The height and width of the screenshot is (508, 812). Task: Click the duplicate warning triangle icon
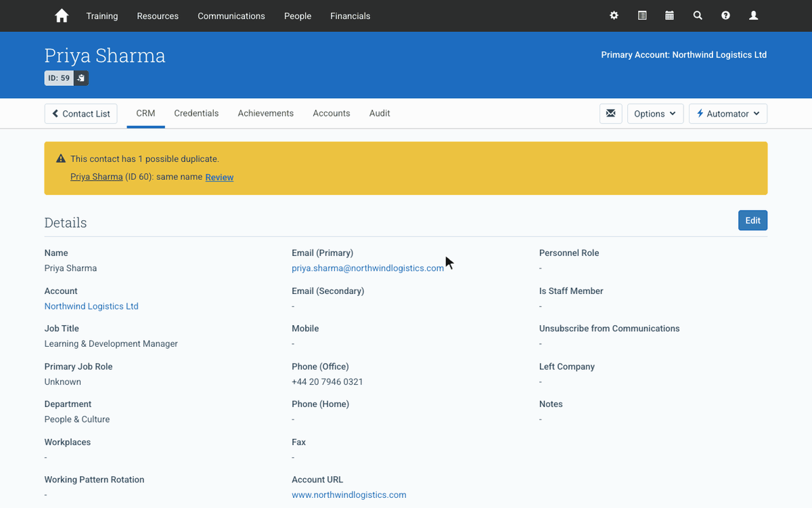click(61, 158)
